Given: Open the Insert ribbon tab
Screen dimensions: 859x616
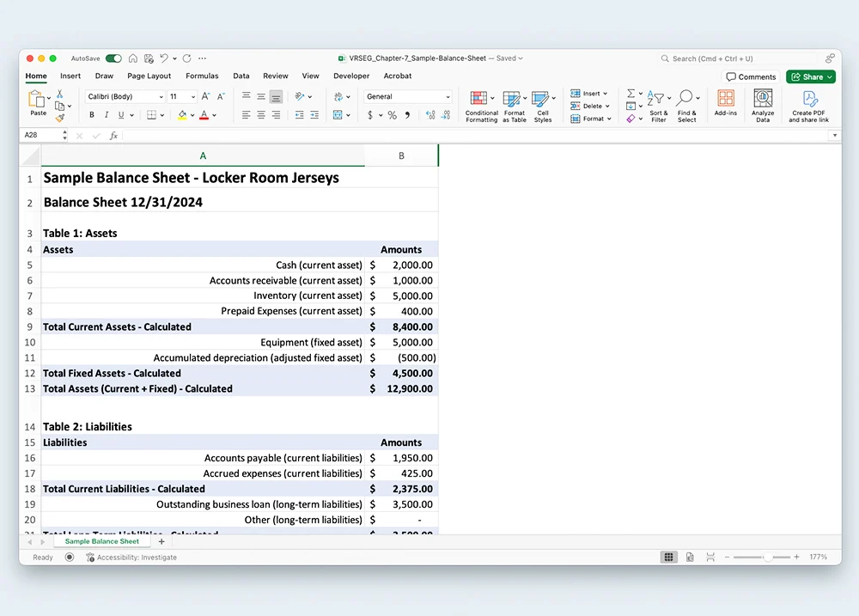Looking at the screenshot, I should [70, 76].
